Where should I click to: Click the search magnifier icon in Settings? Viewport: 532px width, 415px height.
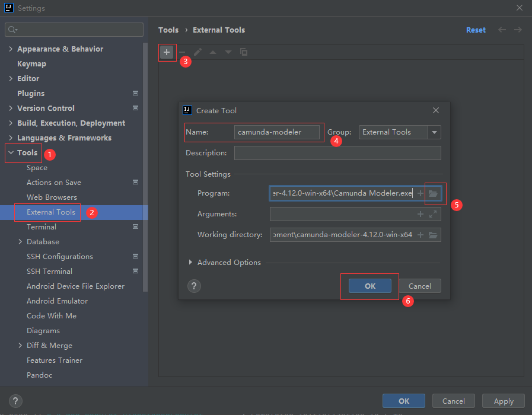(x=12, y=30)
